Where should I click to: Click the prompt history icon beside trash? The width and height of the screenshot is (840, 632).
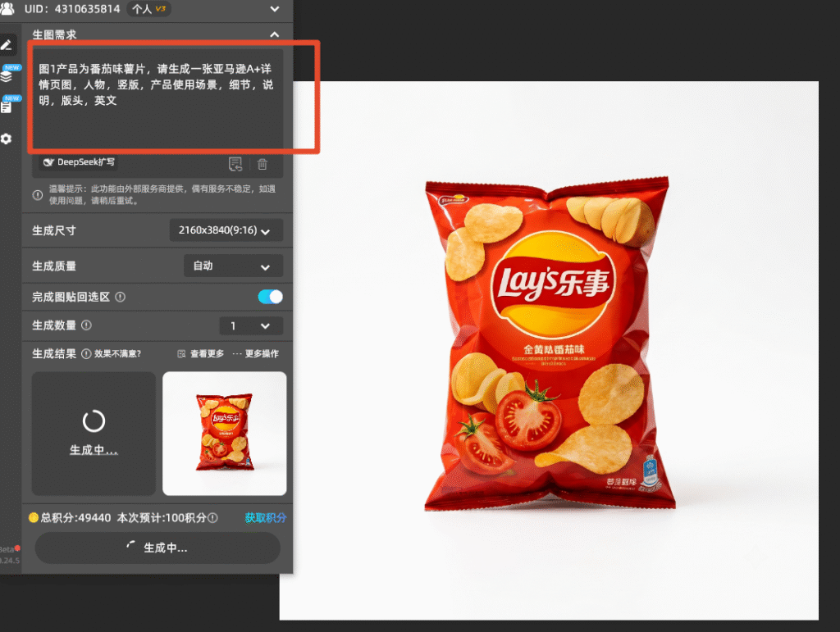coord(235,164)
